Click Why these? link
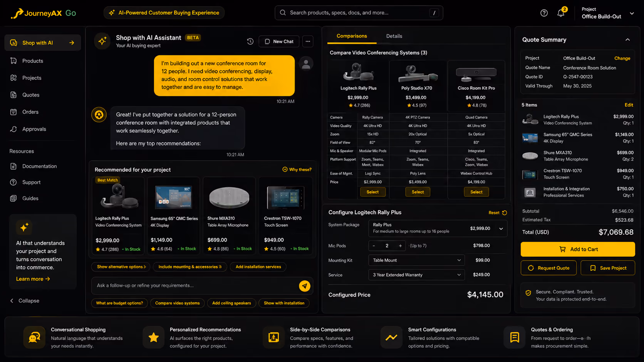 click(x=297, y=170)
